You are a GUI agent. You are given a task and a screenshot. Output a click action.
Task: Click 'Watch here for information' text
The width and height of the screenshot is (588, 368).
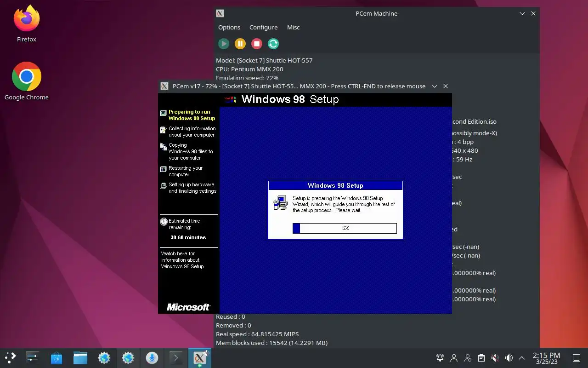(183, 260)
